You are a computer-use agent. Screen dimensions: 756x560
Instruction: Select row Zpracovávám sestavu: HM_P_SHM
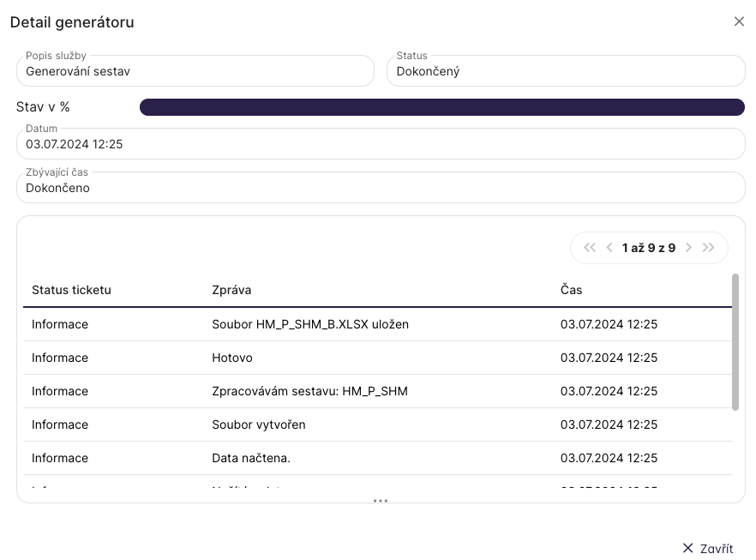[309, 391]
